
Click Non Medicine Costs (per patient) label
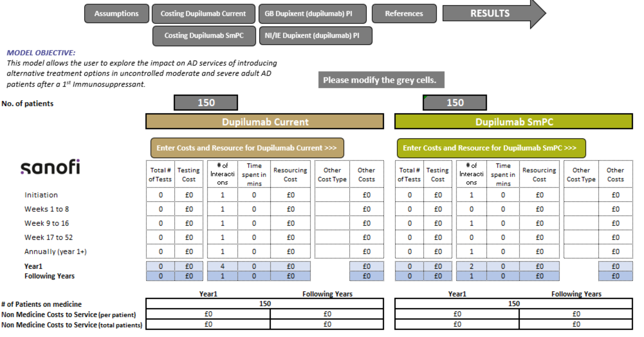pos(69,315)
